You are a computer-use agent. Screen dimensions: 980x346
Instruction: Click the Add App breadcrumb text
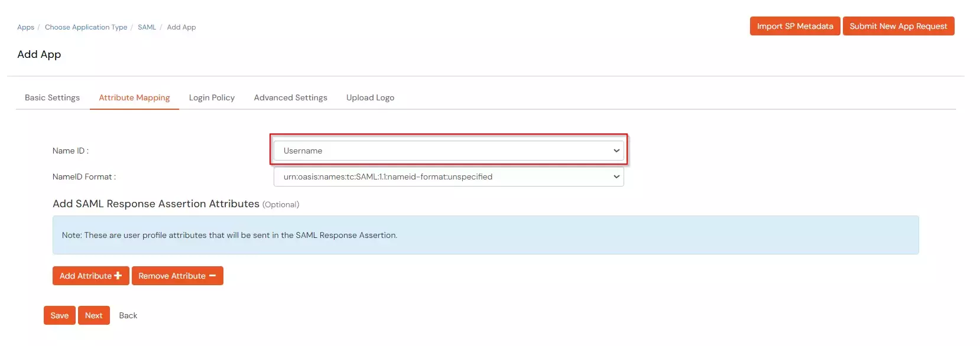(x=181, y=27)
